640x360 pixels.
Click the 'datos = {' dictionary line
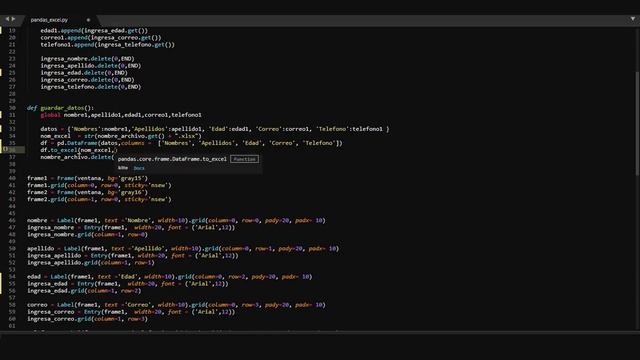pyautogui.click(x=215, y=129)
